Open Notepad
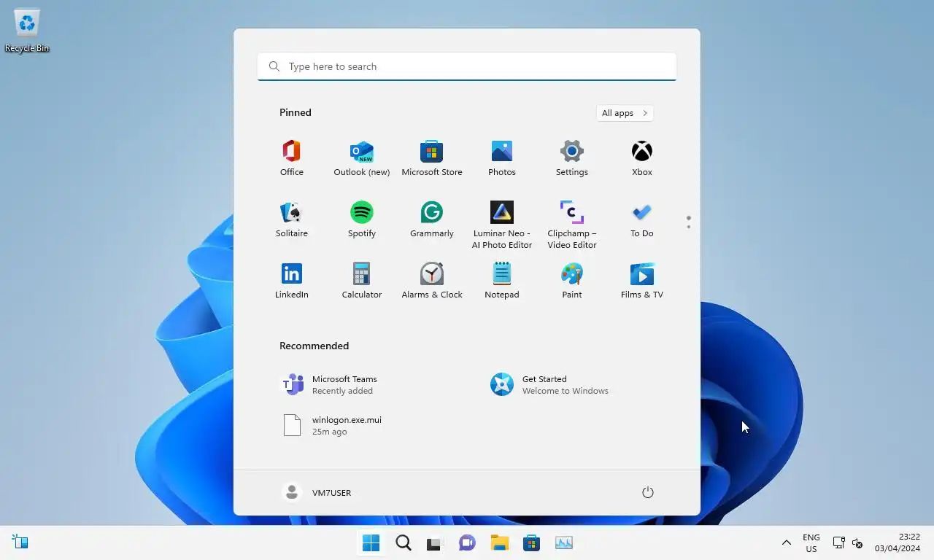This screenshot has height=560, width=934. pos(502,281)
